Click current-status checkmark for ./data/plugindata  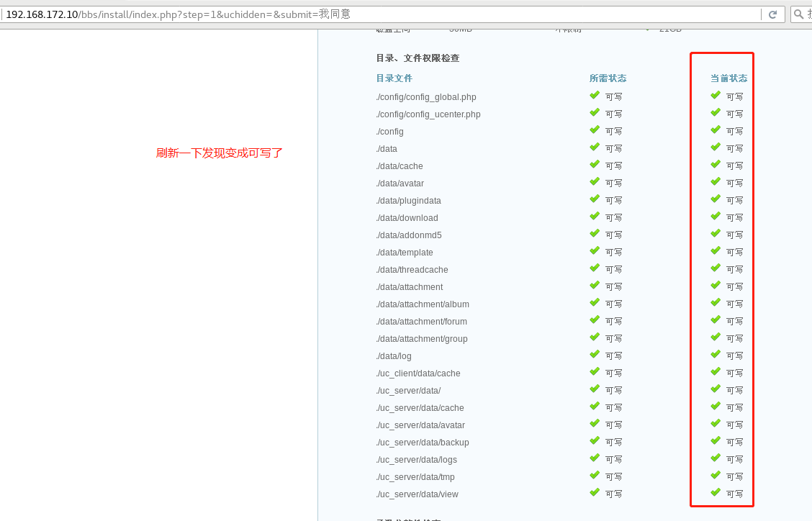click(716, 199)
